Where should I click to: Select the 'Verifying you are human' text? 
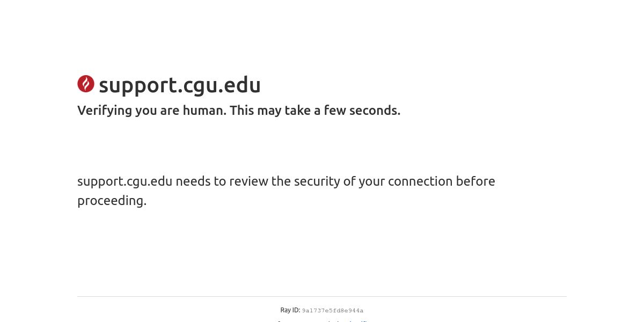pos(152,111)
